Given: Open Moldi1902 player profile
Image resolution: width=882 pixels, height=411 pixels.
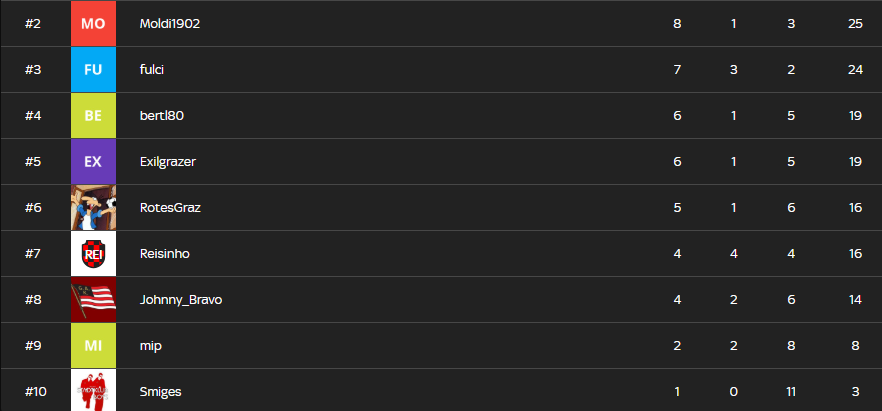Looking at the screenshot, I should click(170, 23).
